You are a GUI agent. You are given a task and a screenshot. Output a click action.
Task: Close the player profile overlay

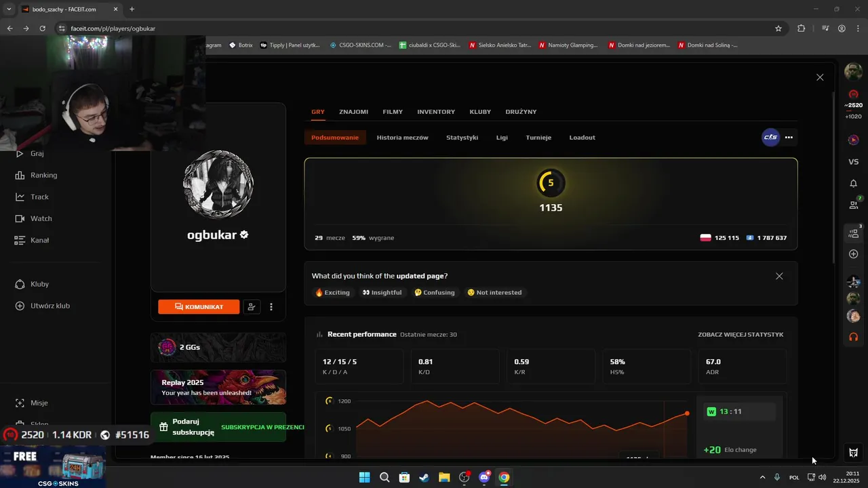[x=820, y=77]
